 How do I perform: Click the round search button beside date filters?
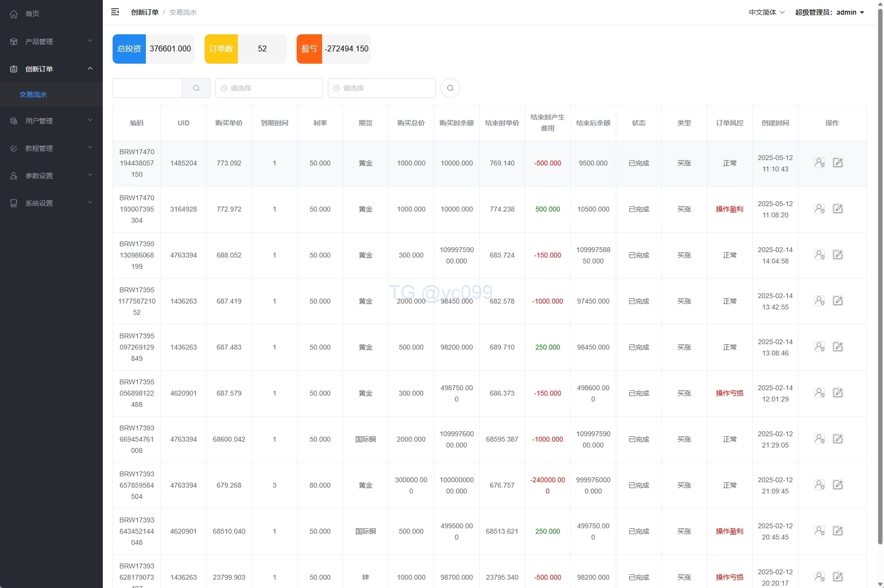450,88
